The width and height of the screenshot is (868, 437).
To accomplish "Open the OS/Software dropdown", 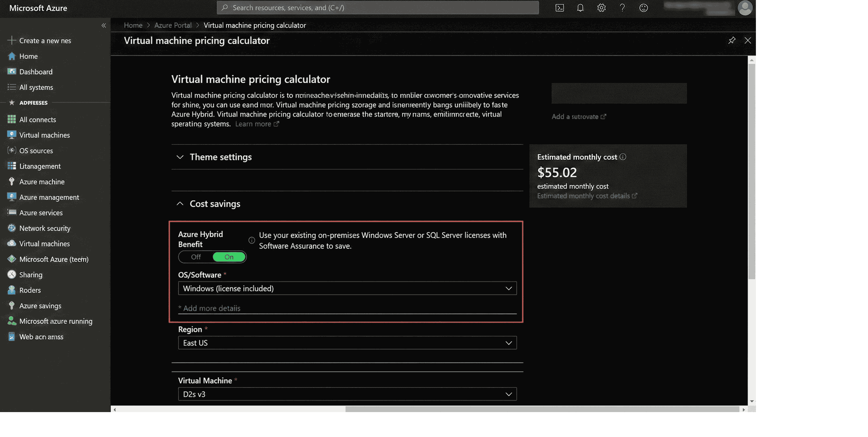I will pos(347,288).
